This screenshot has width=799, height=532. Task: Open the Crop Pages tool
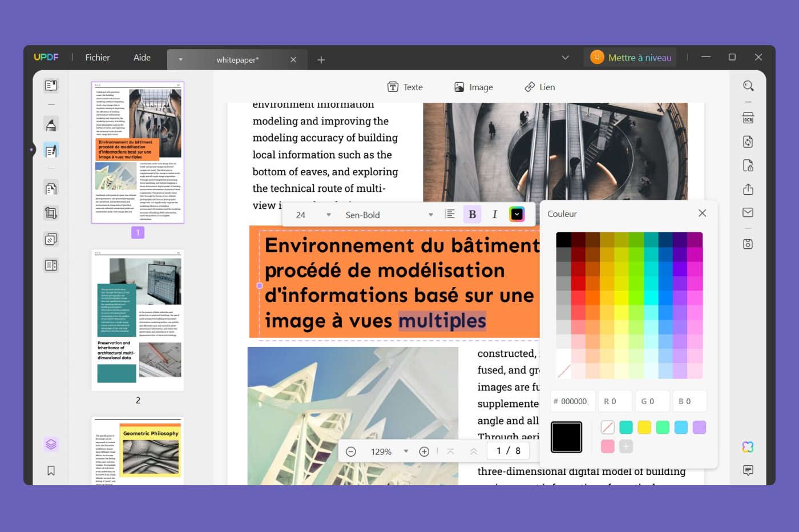coord(51,213)
